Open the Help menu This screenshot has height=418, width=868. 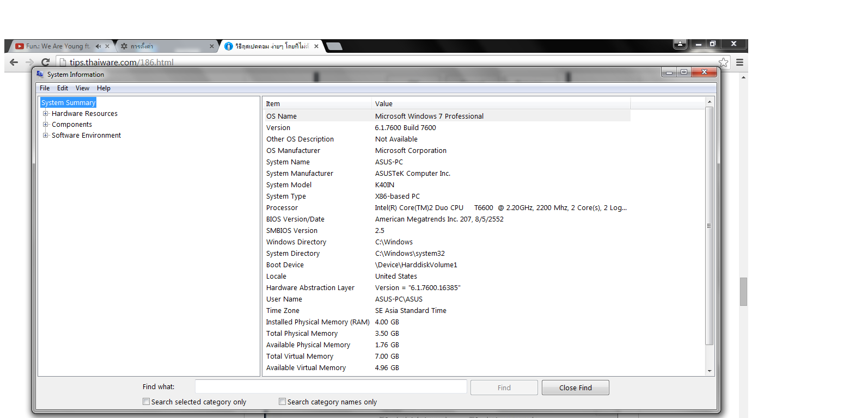coord(103,88)
